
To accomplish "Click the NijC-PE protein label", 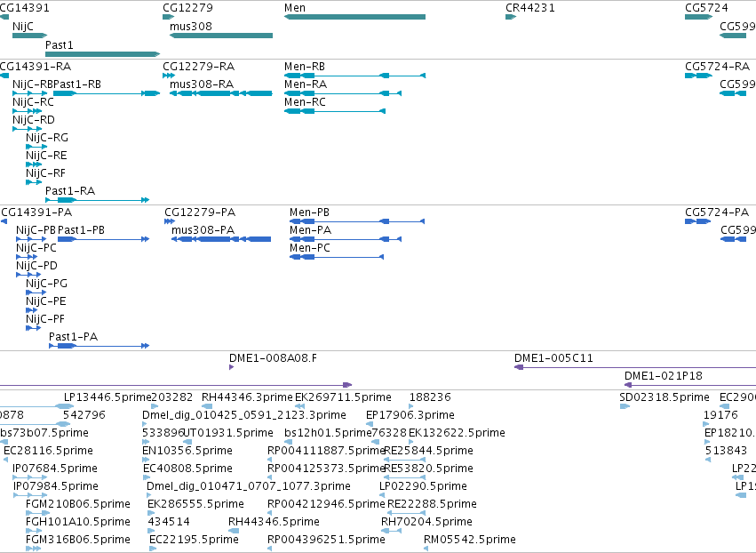I will [x=46, y=301].
